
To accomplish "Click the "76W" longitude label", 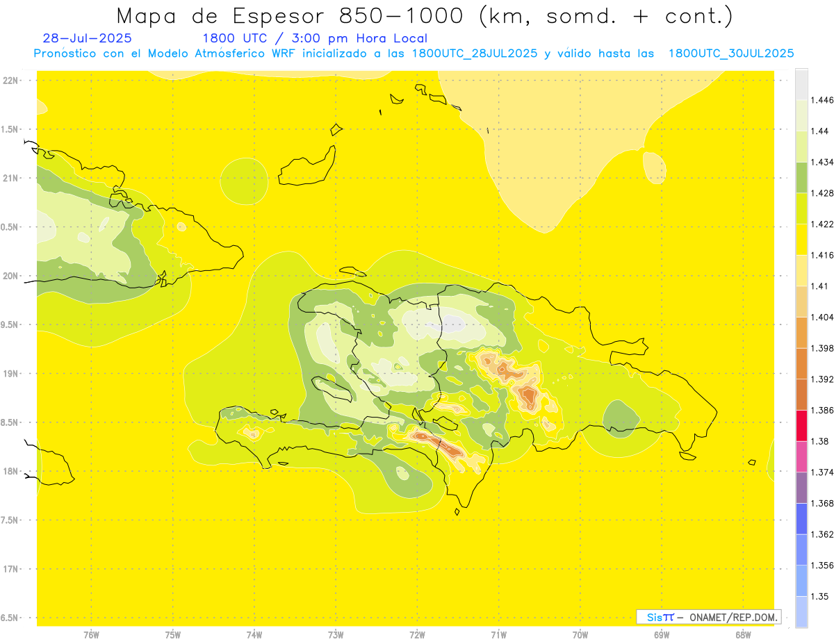I will tap(91, 634).
